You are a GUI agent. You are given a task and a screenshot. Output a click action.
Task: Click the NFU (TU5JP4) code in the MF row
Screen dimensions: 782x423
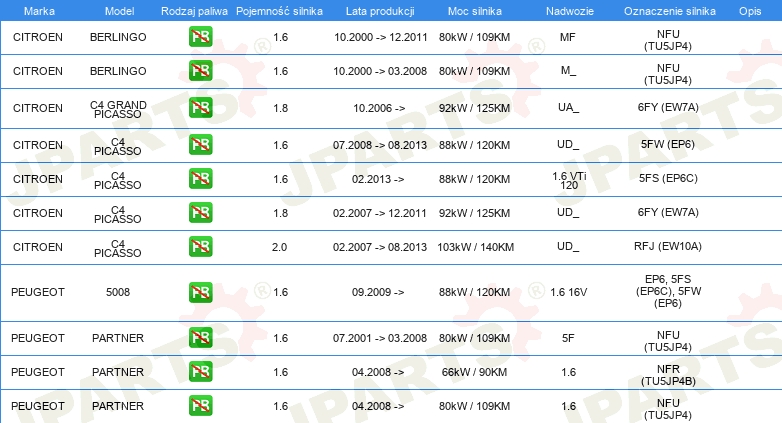[668, 40]
